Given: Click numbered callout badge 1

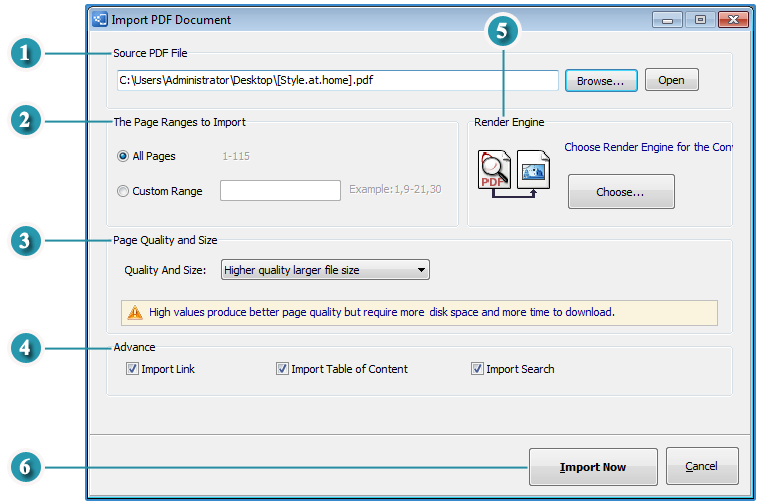Looking at the screenshot, I should 25,53.
